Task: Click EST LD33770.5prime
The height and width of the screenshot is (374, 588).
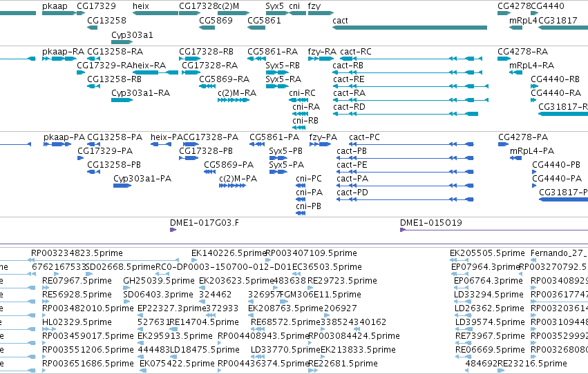Action: tap(286, 350)
